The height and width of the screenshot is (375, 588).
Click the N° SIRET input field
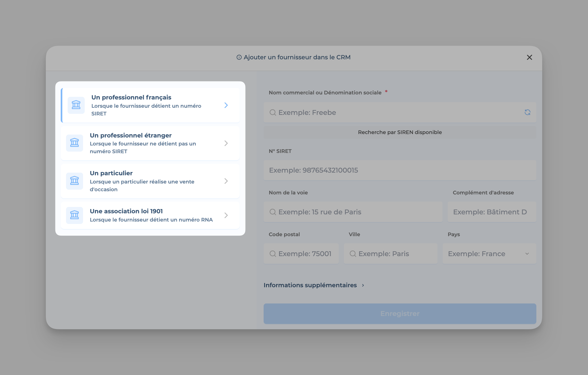pyautogui.click(x=399, y=170)
